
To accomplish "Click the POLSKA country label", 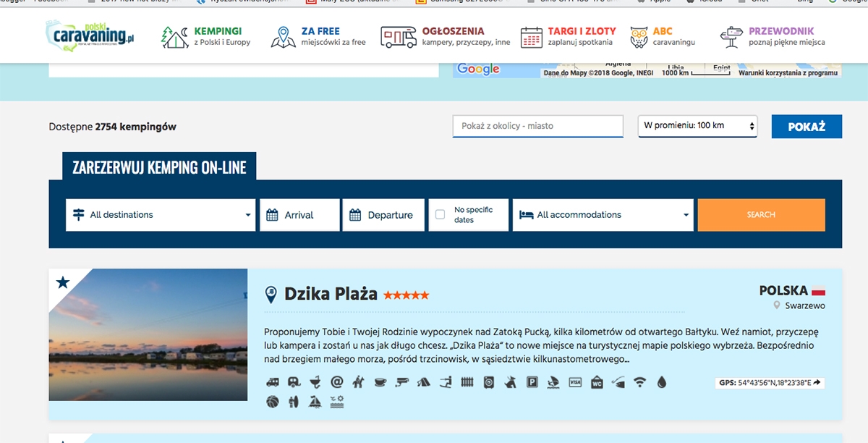I will 783,290.
